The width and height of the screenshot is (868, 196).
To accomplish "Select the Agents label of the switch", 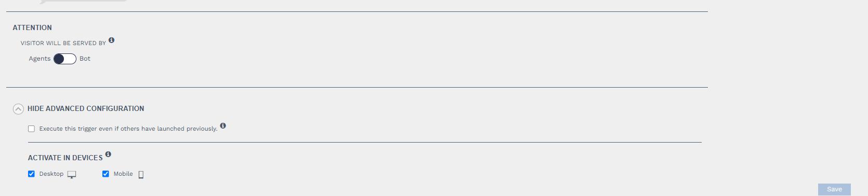I will click(x=40, y=59).
